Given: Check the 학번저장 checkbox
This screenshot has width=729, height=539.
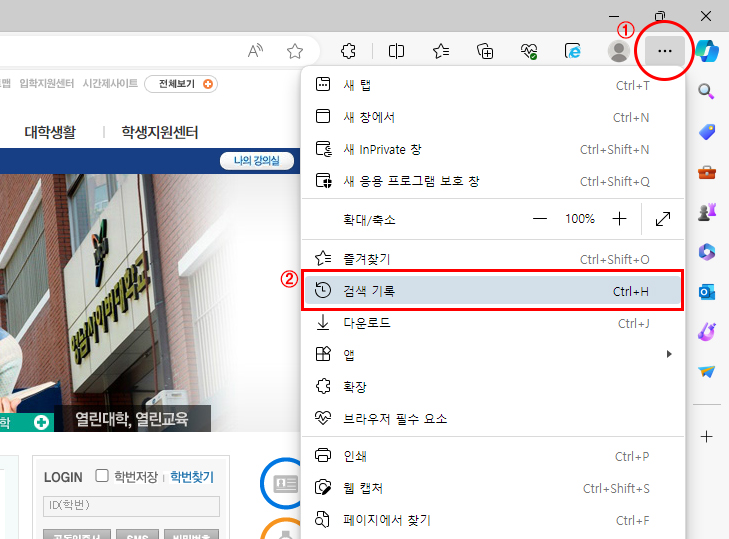Looking at the screenshot, I should (102, 476).
